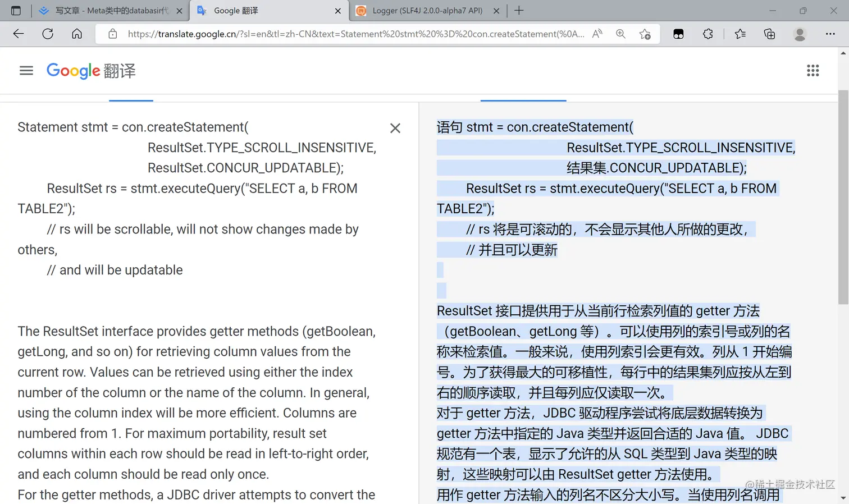
Task: Click translated line '对于 getter 方法，JDBC 驱动程序'
Action: [600, 413]
